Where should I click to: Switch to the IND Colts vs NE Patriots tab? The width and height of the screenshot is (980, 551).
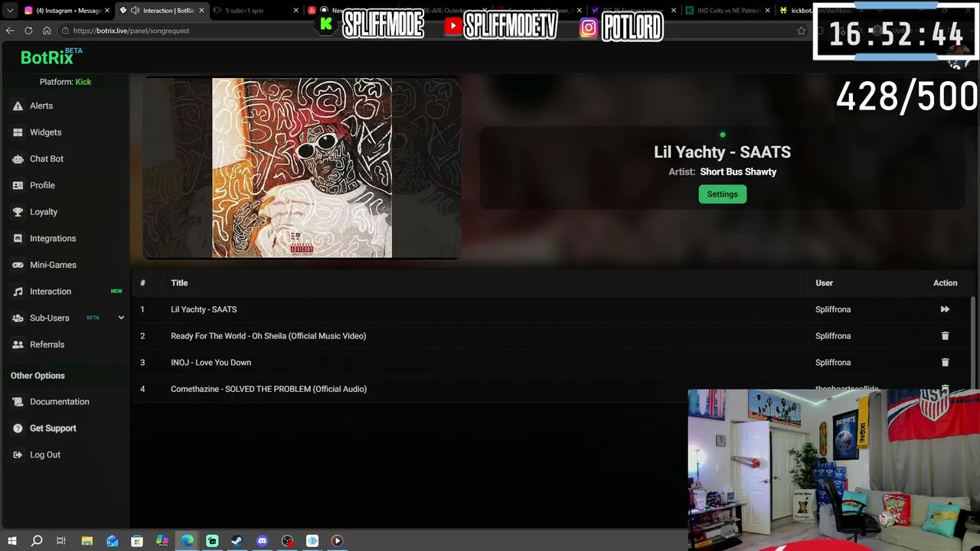(727, 11)
